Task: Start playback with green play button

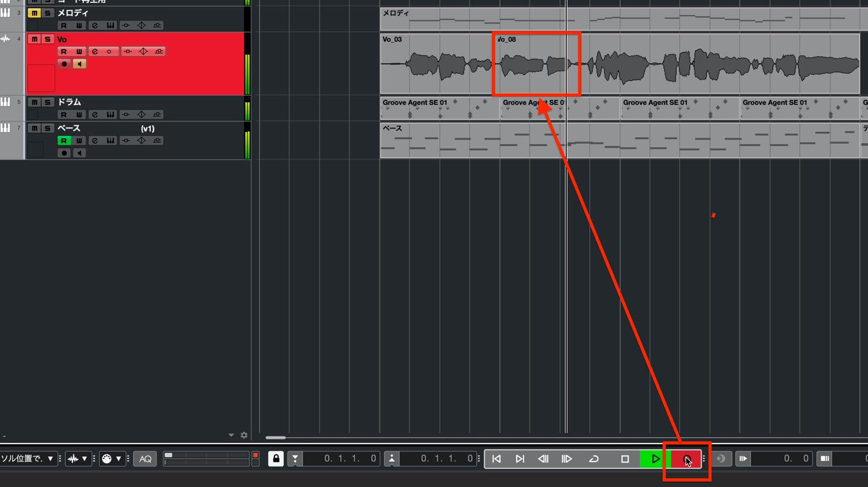Action: coord(655,459)
